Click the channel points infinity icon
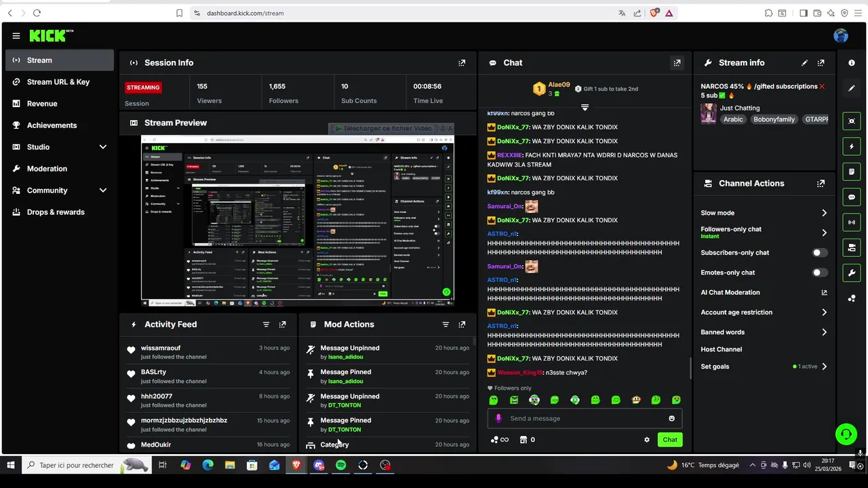The height and width of the screenshot is (488, 868). click(500, 440)
